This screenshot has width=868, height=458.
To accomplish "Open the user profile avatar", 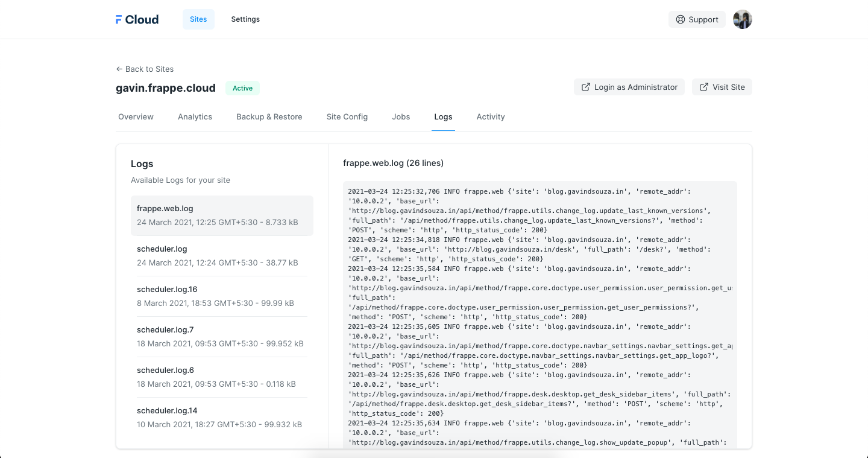I will [x=742, y=19].
